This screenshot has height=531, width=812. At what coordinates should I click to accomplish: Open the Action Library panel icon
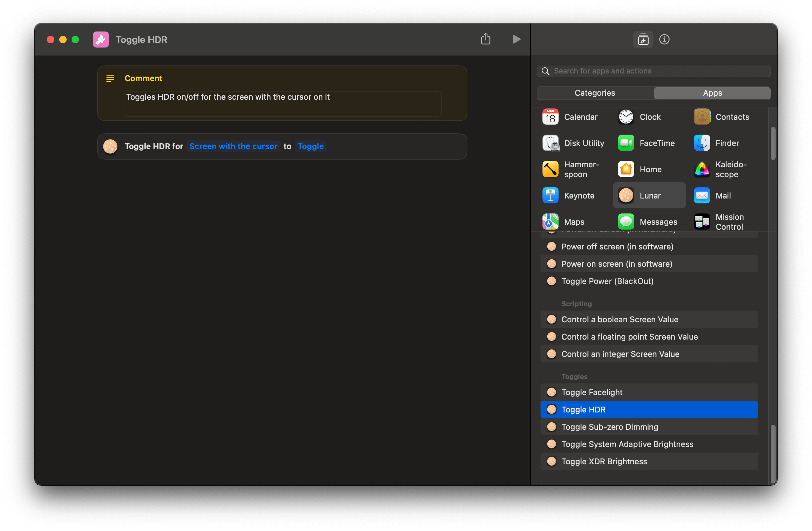643,40
